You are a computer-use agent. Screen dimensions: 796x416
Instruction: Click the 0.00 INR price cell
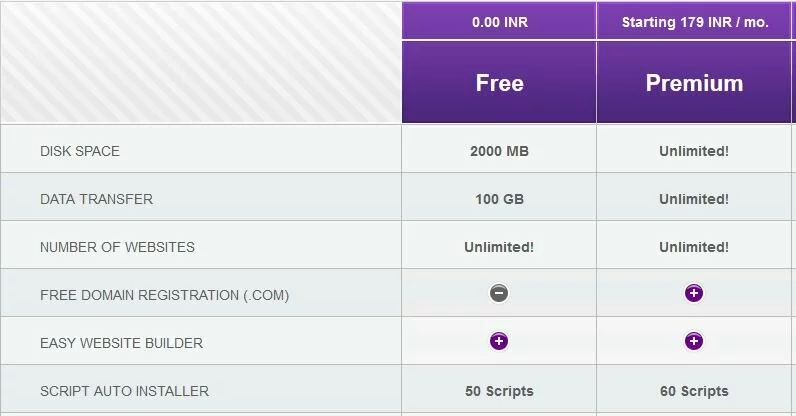pyautogui.click(x=499, y=21)
